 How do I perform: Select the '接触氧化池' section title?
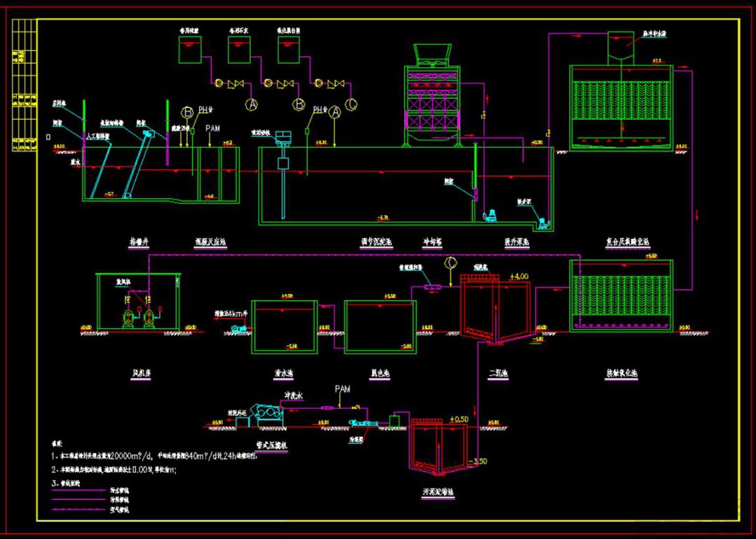(621, 373)
